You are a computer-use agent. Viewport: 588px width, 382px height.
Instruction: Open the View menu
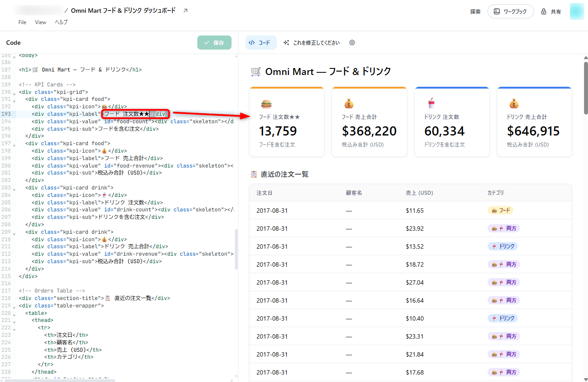click(40, 22)
